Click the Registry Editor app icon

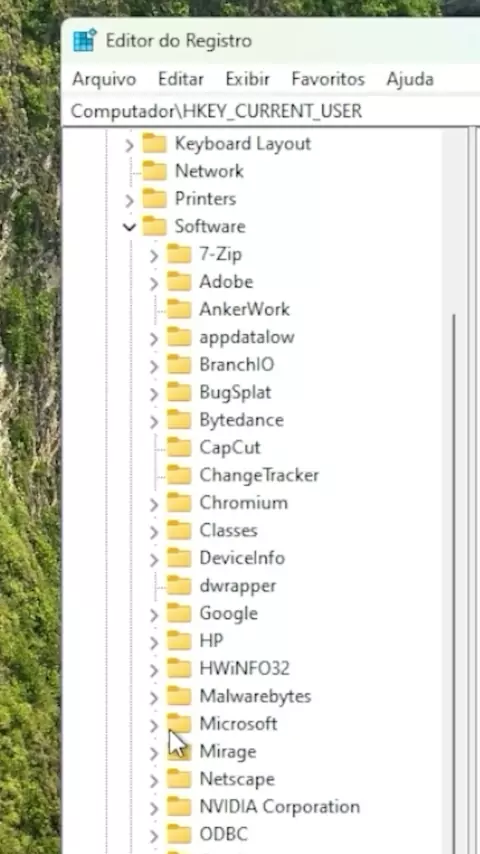point(84,41)
